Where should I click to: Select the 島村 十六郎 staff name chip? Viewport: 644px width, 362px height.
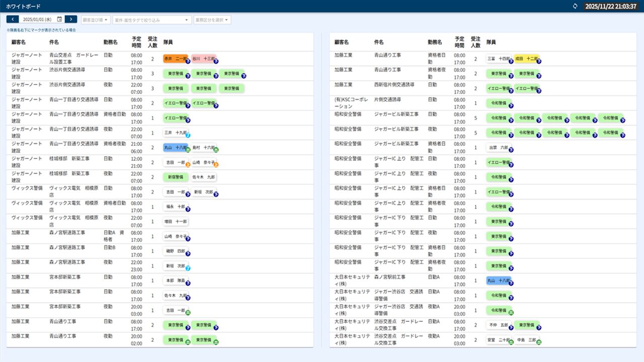203,148
